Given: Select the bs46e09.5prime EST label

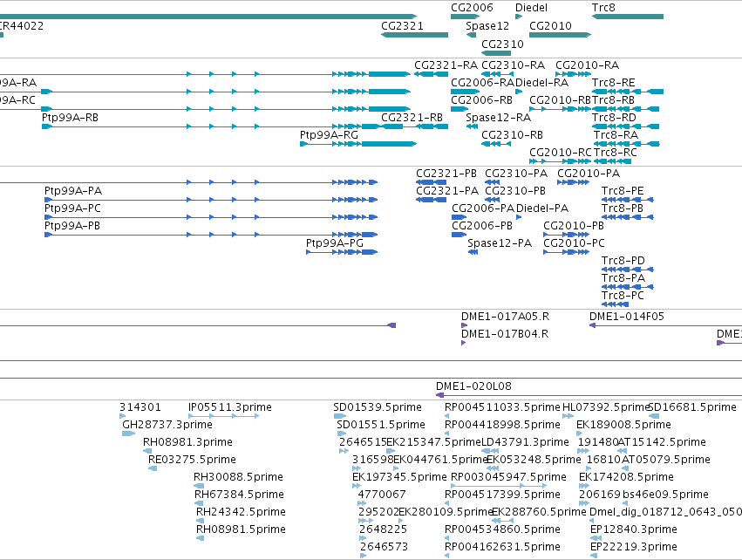Looking at the screenshot, I should [x=665, y=495].
